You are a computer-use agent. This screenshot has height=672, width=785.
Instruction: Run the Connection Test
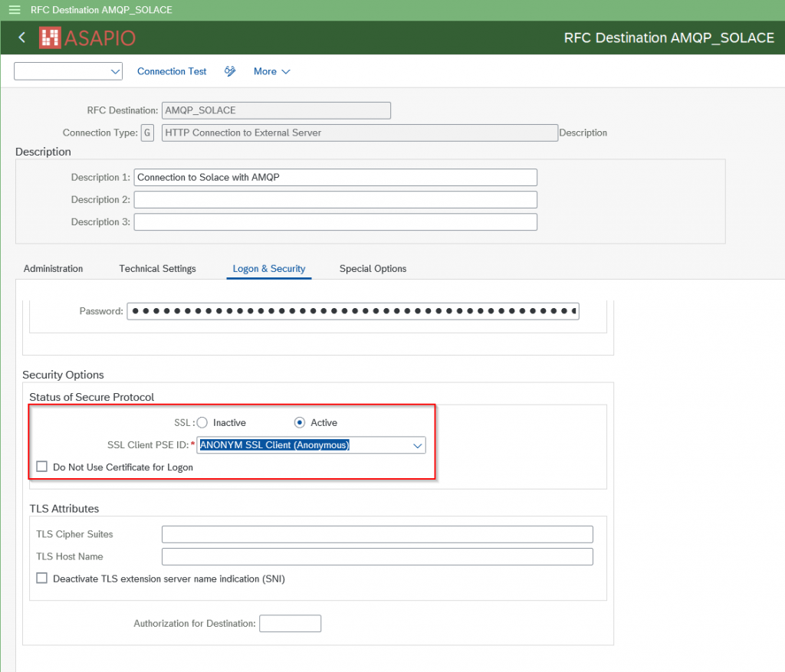click(172, 71)
